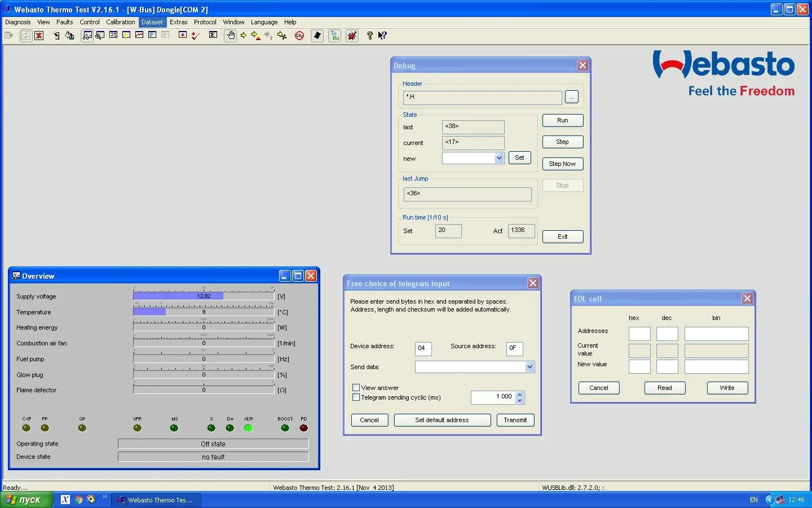Viewport: 812px width, 508px height.
Task: Open the Calibration menu
Action: point(120,22)
